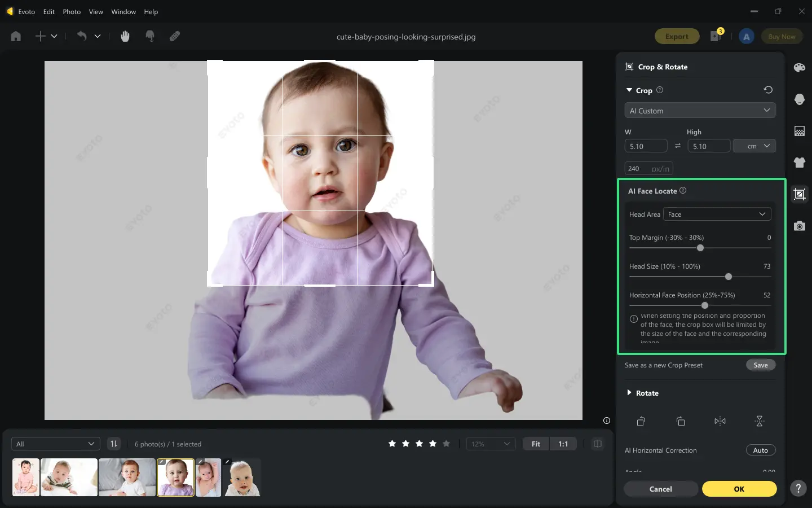The height and width of the screenshot is (508, 812).
Task: Open the Crop & Rotate panel icon
Action: (799, 194)
